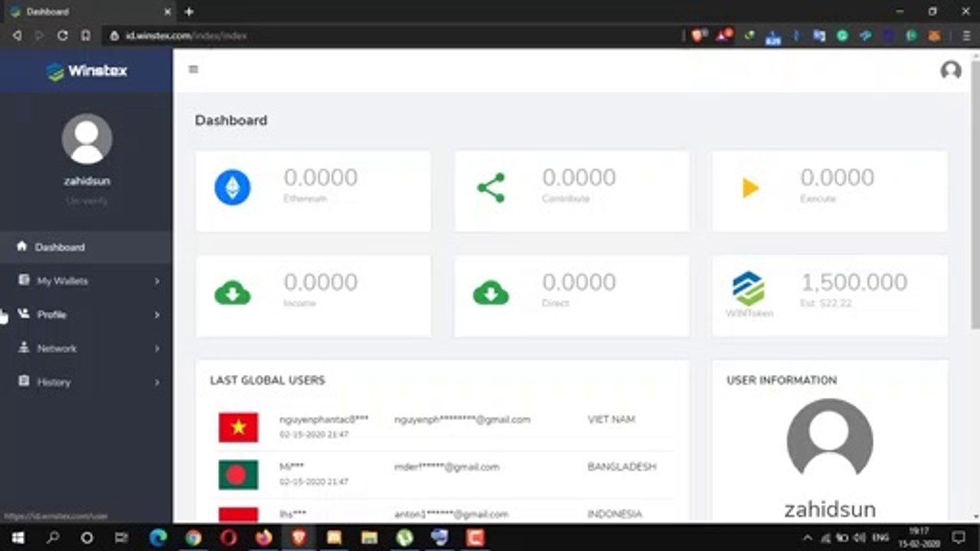
Task: Open Opera from the taskbar
Action: coord(228,537)
